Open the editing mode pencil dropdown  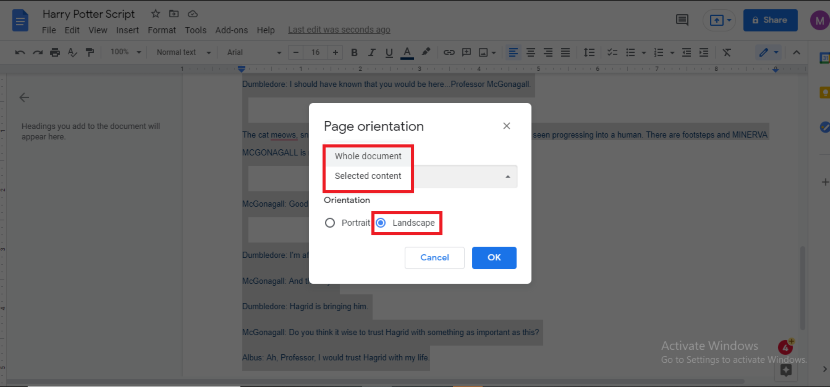[769, 52]
